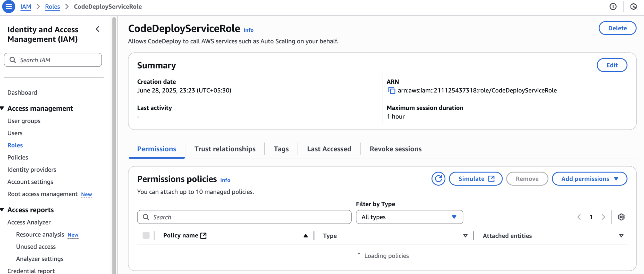The width and height of the screenshot is (644, 274).
Task: Click the Remove button
Action: [527, 179]
